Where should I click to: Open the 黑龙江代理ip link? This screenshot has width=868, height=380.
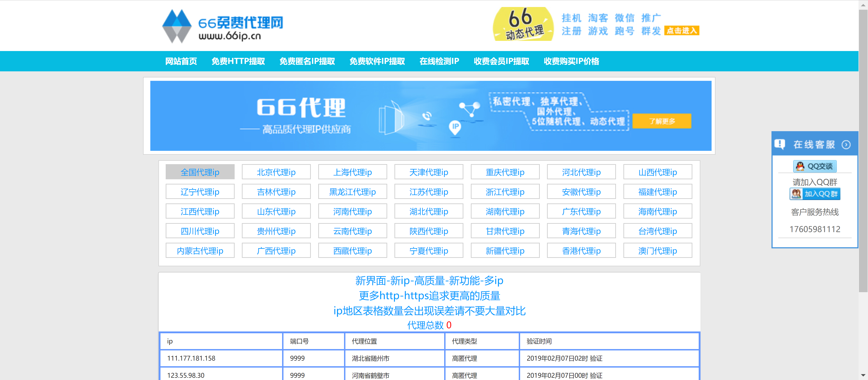click(x=352, y=192)
